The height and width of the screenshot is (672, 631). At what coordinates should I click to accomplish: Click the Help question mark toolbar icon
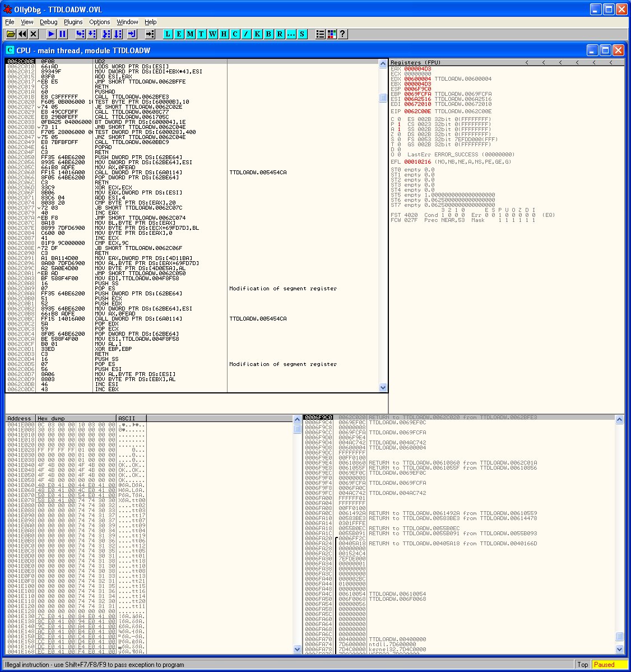click(342, 34)
